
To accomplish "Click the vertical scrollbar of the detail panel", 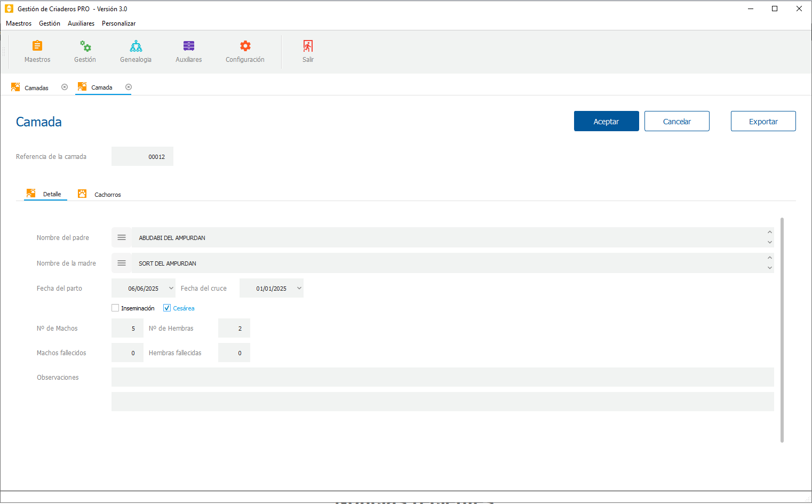I will click(782, 330).
